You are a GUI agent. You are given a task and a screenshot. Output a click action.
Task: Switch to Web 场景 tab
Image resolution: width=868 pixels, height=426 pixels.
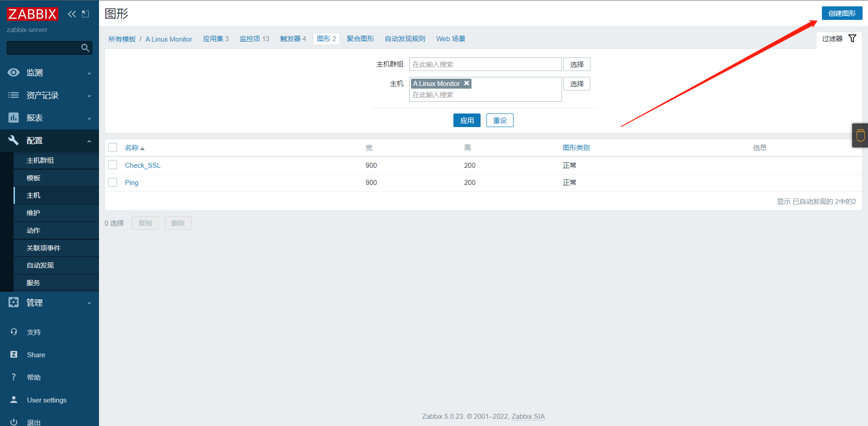coord(450,39)
